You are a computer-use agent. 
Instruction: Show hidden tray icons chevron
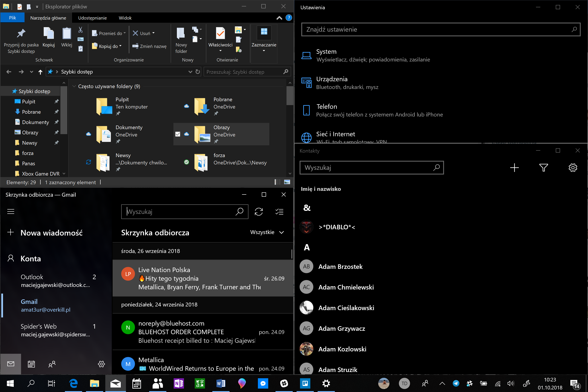[x=442, y=383]
